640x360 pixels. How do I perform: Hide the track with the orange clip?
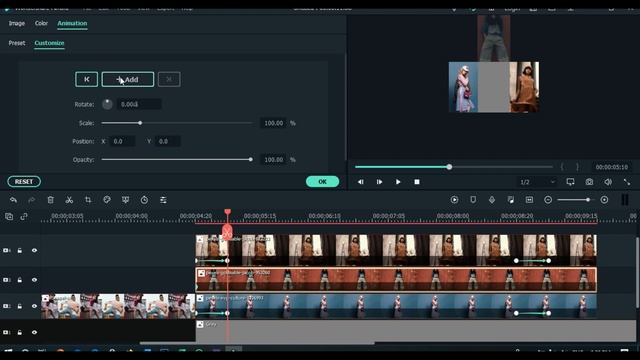34,280
